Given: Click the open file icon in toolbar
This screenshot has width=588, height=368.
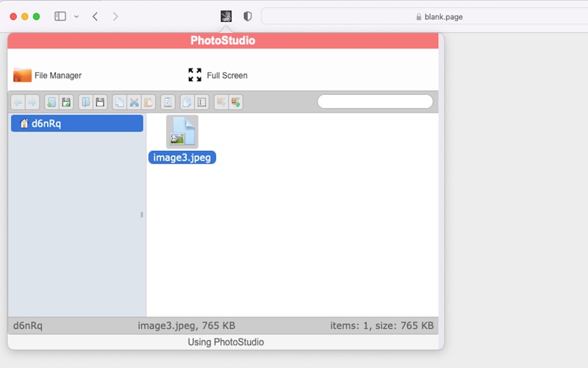Looking at the screenshot, I should pos(86,102).
